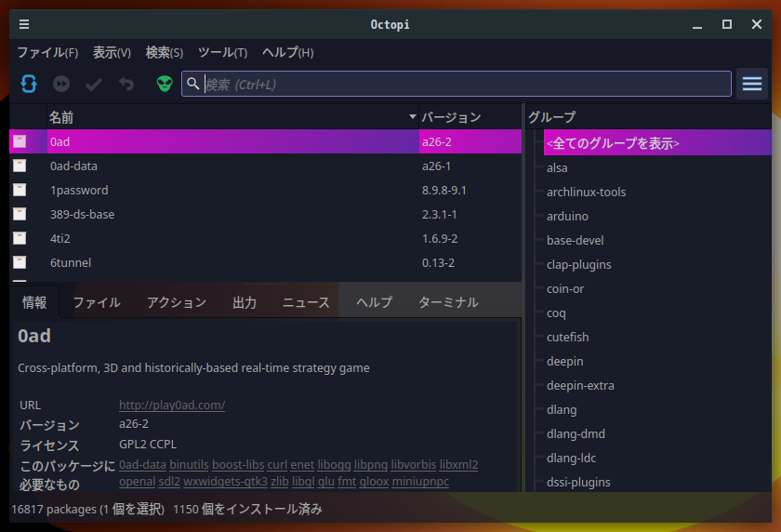Click package status icon for 6tunnel
Image resolution: width=781 pixels, height=532 pixels.
pos(20,262)
